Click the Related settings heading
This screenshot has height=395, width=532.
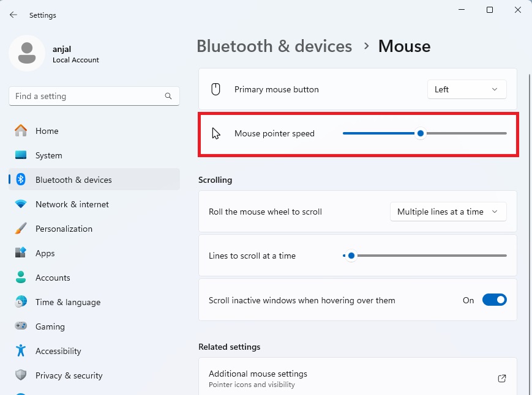tap(230, 347)
